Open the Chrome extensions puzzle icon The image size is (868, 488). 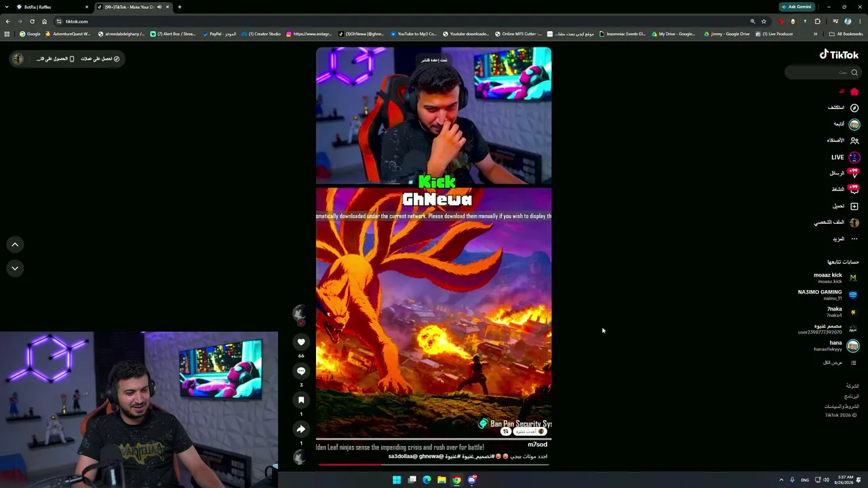tap(817, 22)
